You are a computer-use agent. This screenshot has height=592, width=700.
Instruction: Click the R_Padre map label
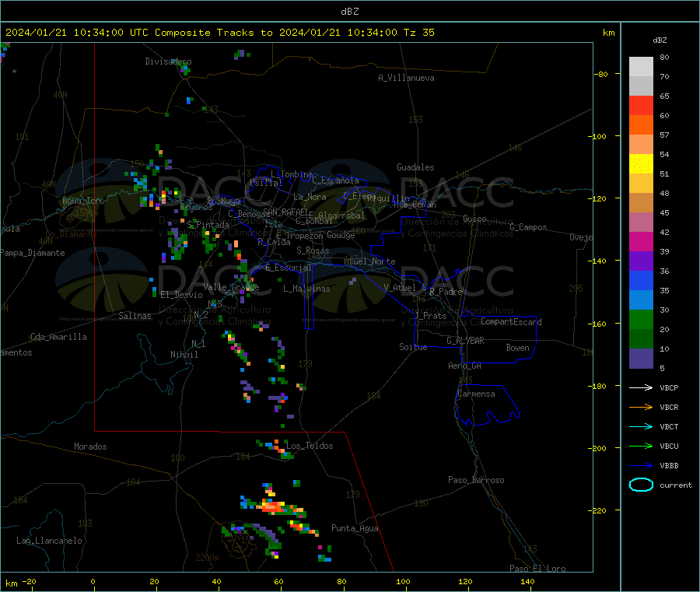tap(446, 292)
